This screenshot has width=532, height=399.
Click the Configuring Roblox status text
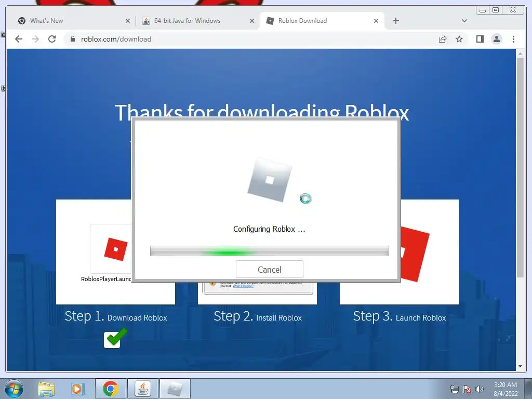[x=269, y=229]
